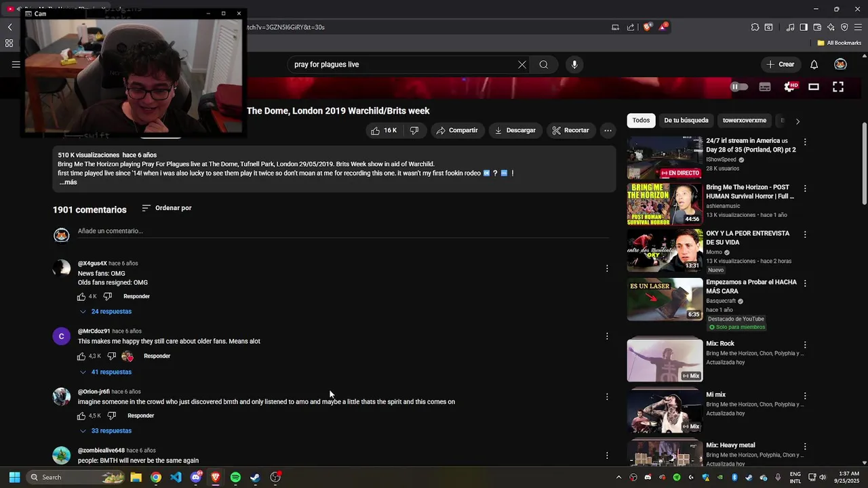The height and width of the screenshot is (488, 868).
Task: Open the Ordenar por sort dropdown
Action: click(x=167, y=208)
